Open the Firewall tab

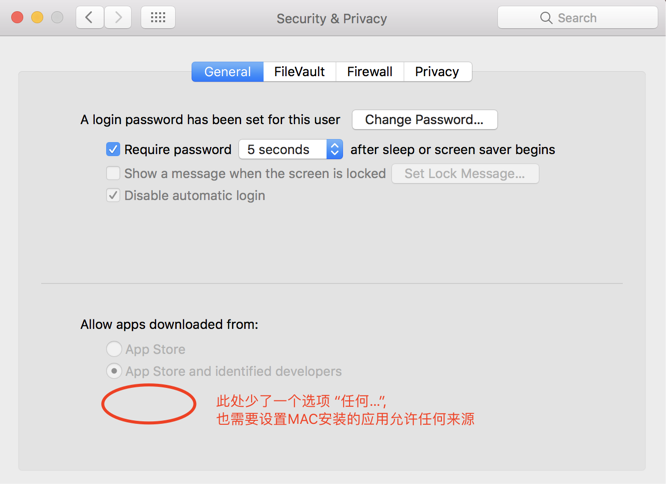(x=369, y=72)
